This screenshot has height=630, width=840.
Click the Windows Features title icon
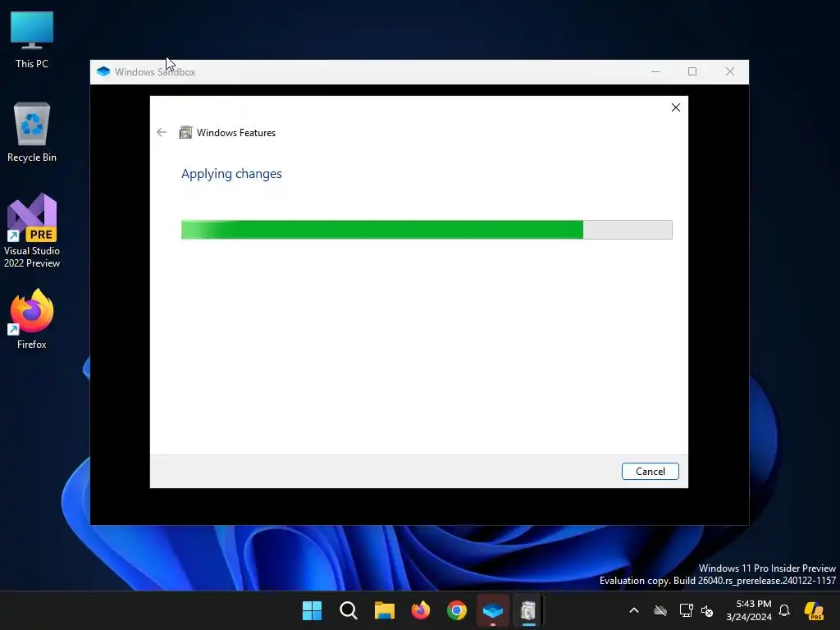185,132
